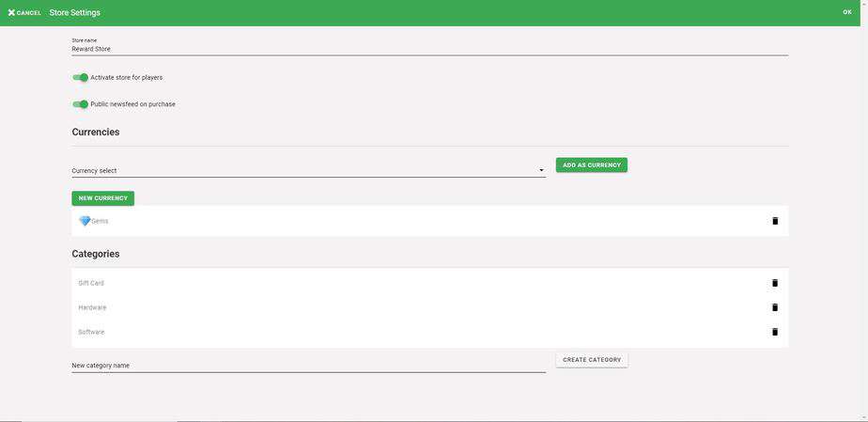Click the New Currency button
The width and height of the screenshot is (868, 422).
(103, 198)
